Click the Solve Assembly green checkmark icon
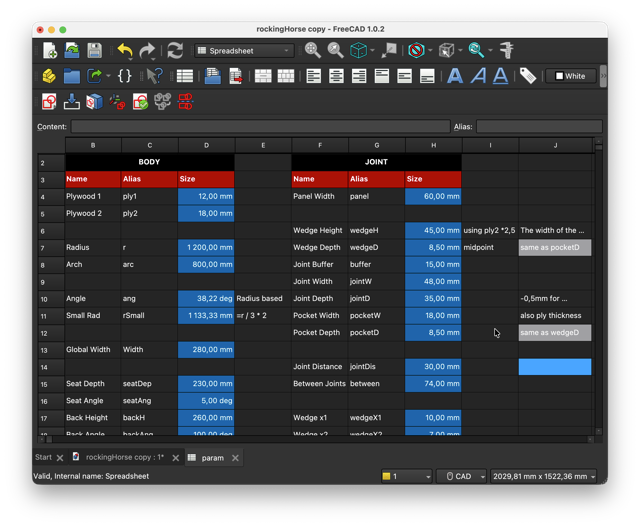The height and width of the screenshot is (527, 640). pyautogui.click(x=140, y=102)
